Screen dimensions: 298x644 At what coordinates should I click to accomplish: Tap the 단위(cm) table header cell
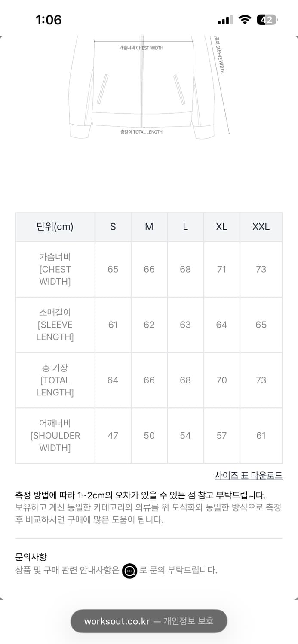(x=55, y=227)
